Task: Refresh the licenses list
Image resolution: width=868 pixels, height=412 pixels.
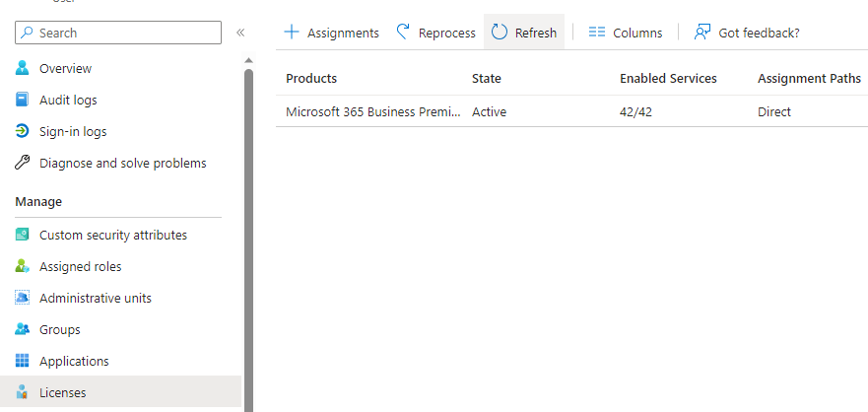Action: 524,33
